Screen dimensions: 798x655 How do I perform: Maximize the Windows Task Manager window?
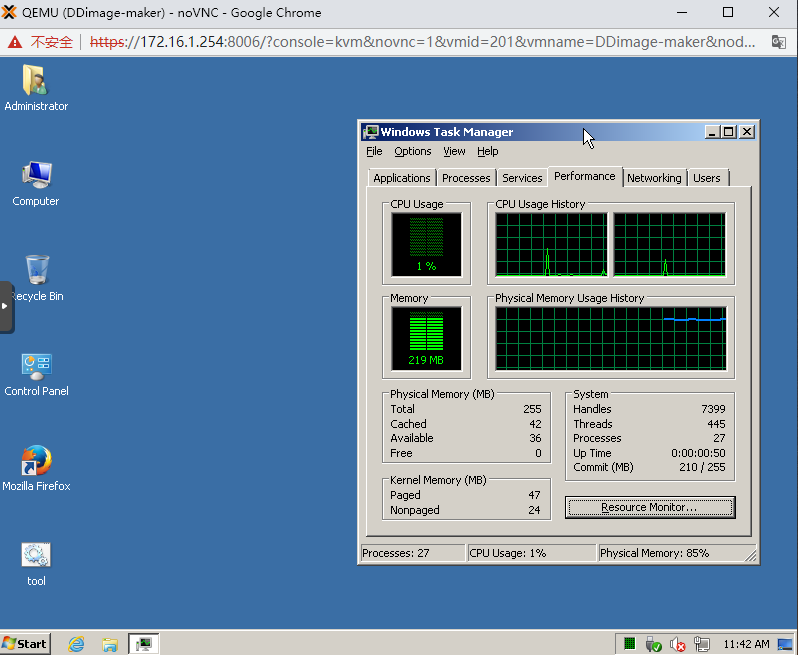pos(729,132)
